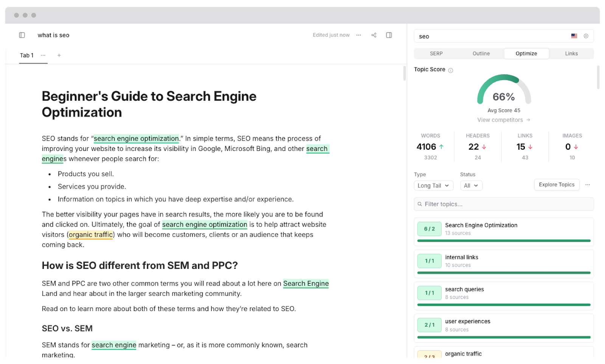Switch to the SERP tab
This screenshot has height=364, width=605.
(436, 53)
